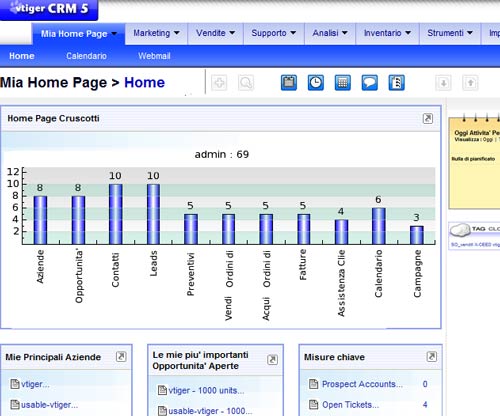The image size is (500, 416).
Task: Click document icon beside Open Tickets
Action: click(313, 405)
